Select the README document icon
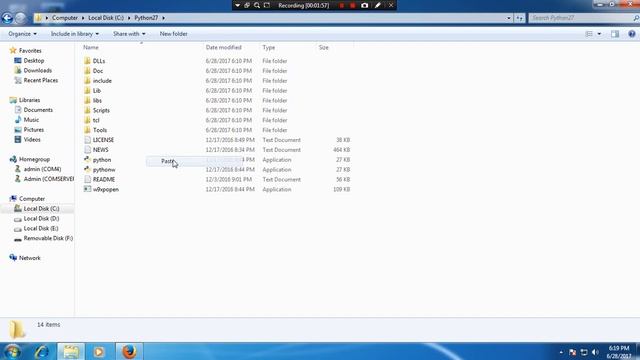Screen dimensions: 640x360 click(x=87, y=179)
